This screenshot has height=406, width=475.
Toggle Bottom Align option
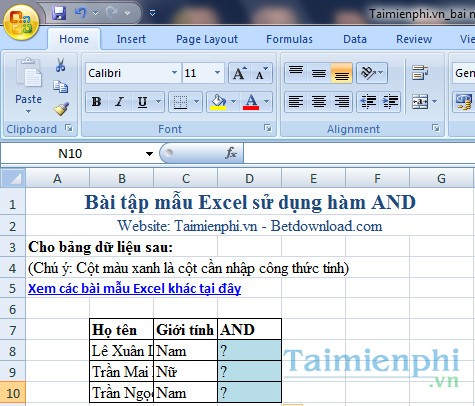(342, 73)
